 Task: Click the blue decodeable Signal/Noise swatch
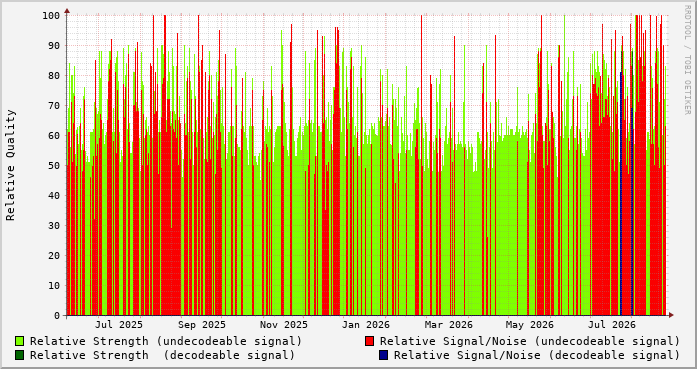[x=383, y=355]
